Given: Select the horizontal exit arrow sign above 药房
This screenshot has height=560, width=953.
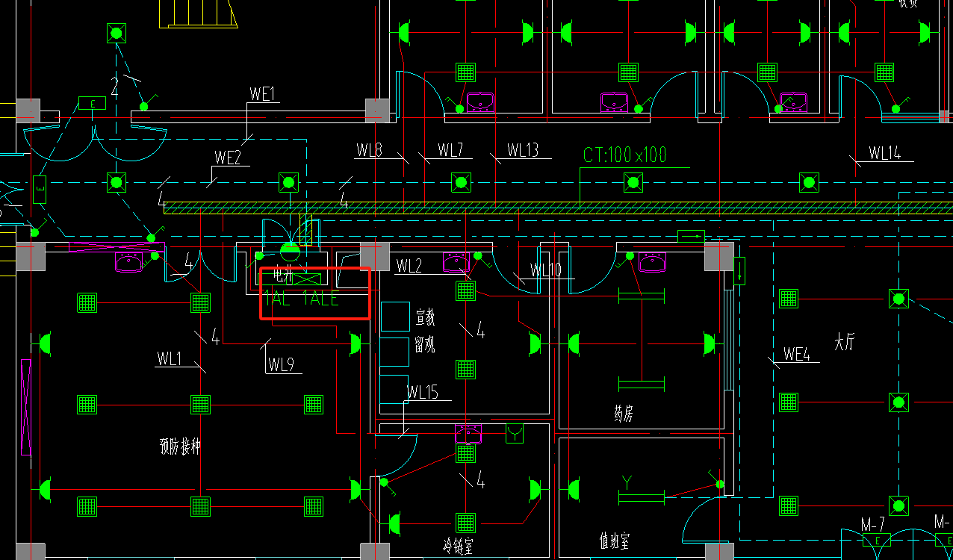Looking at the screenshot, I should click(691, 237).
